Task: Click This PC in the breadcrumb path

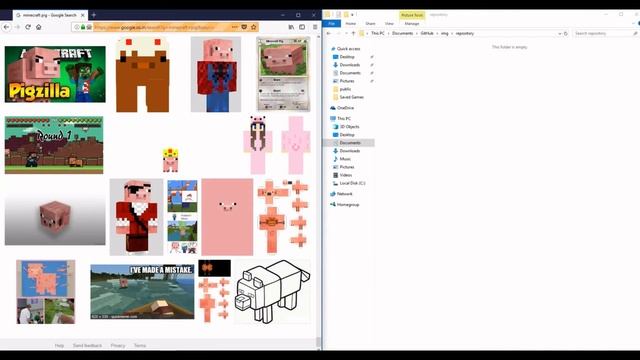Action: tap(378, 33)
